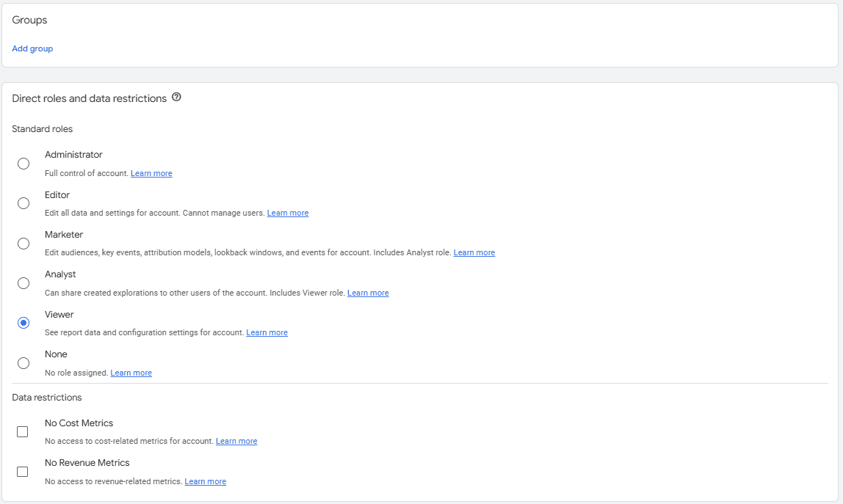Click the Administrator role label text
Screen dimensions: 843x504
click(73, 155)
